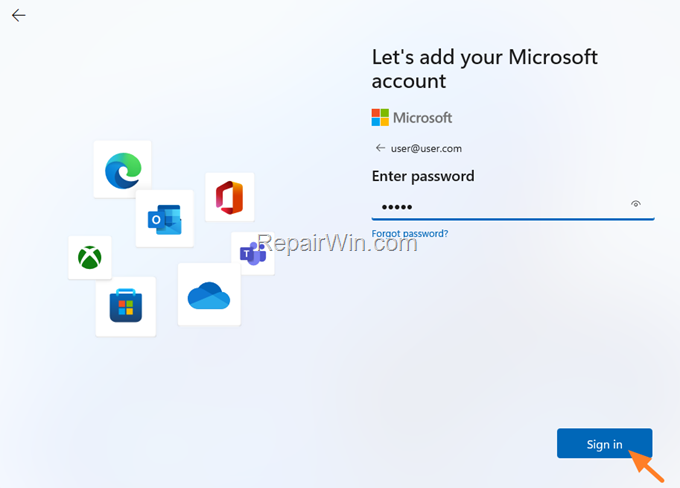
Task: Open the Forgot password? link
Action: (x=410, y=233)
